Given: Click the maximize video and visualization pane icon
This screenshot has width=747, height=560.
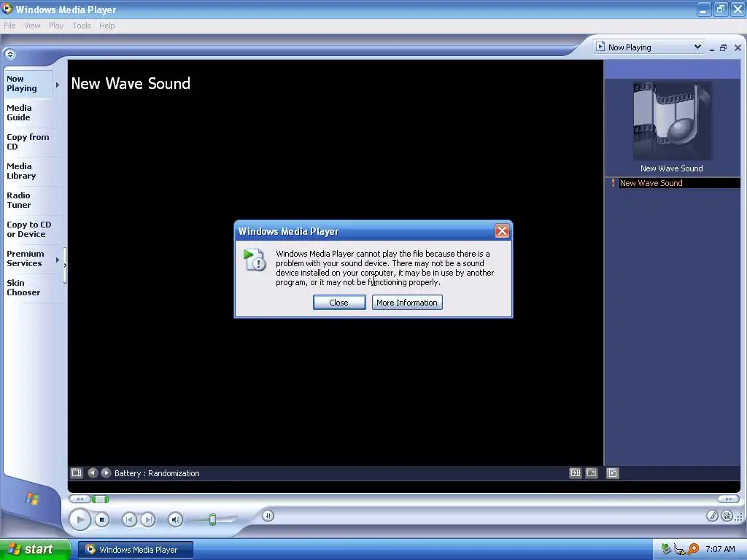Looking at the screenshot, I should pyautogui.click(x=576, y=472).
